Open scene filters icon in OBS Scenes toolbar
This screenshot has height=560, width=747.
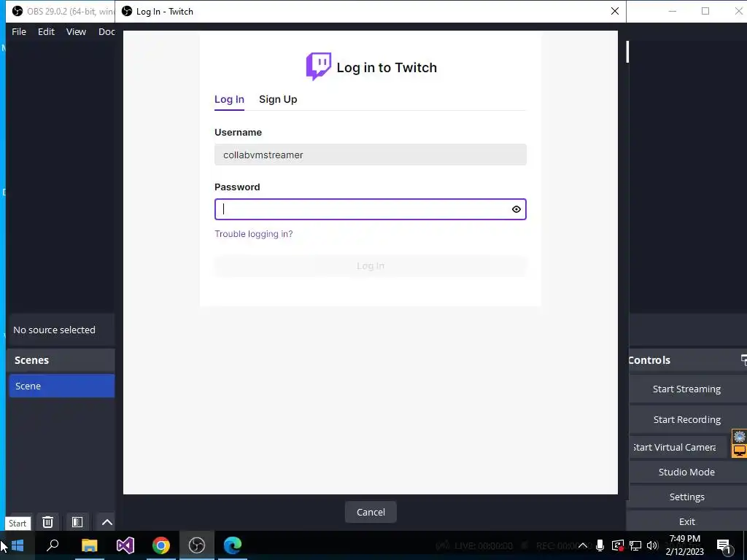coord(77,522)
